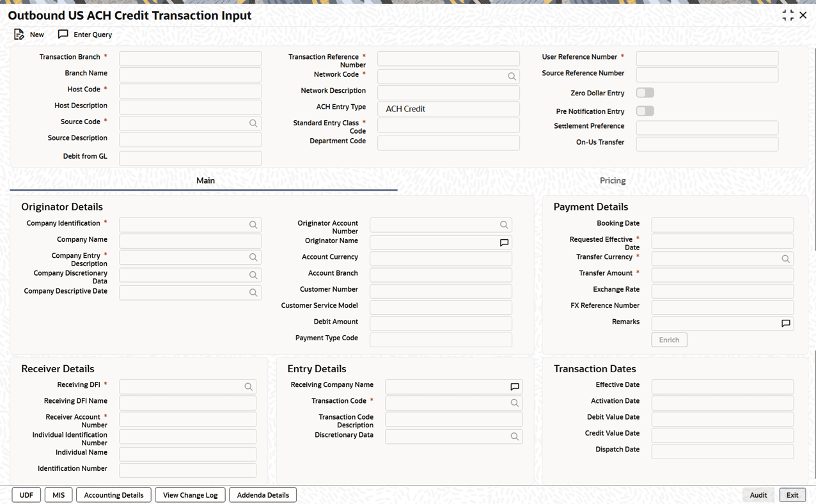Open Addenda Details button

(263, 495)
